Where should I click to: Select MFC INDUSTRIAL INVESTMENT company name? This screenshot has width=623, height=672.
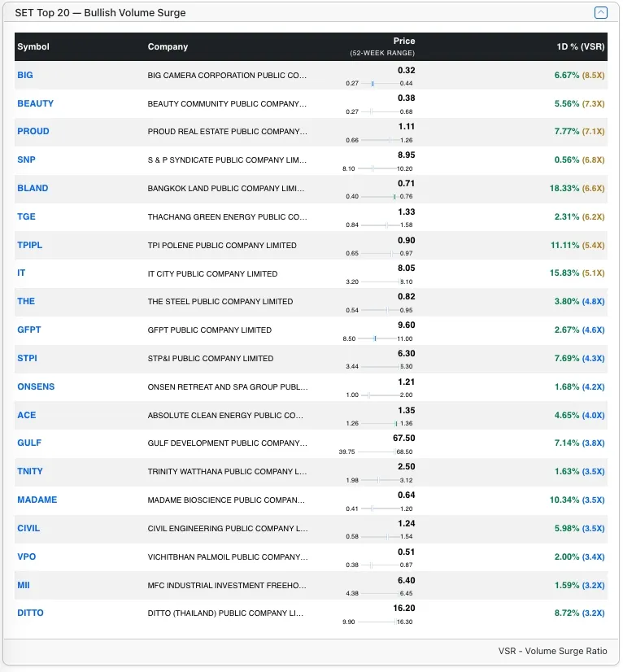tap(227, 586)
